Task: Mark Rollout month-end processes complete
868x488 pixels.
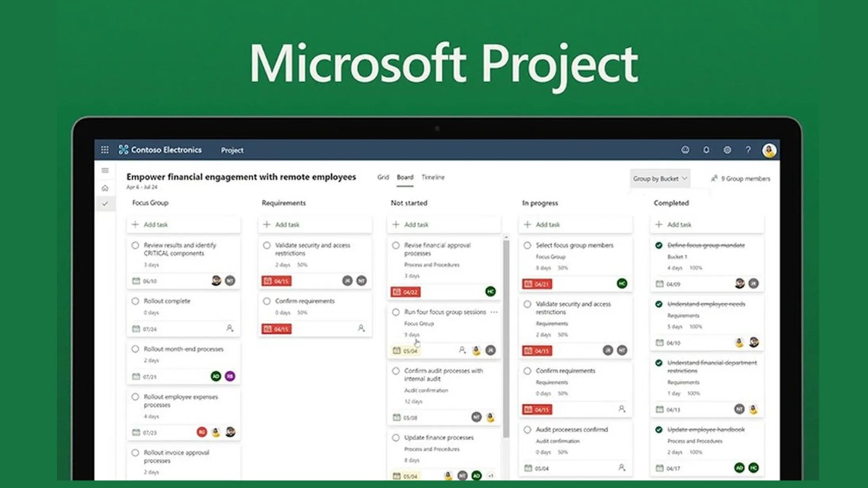Action: pos(135,348)
